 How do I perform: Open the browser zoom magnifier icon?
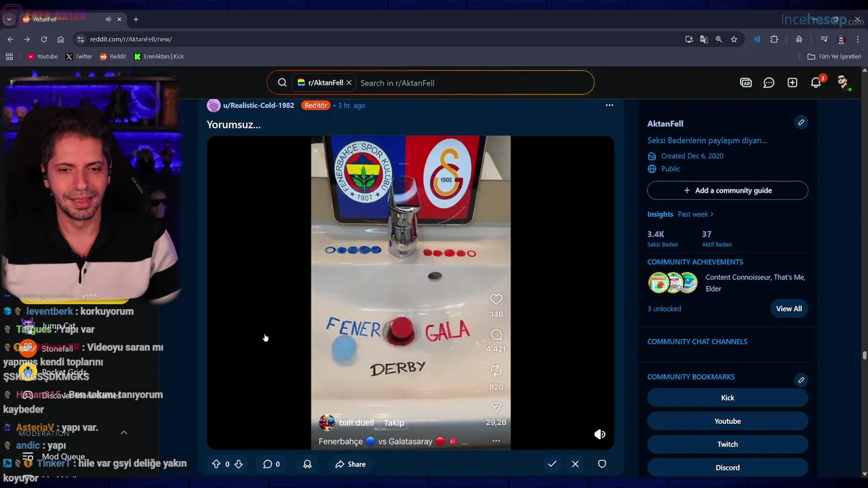click(x=719, y=39)
